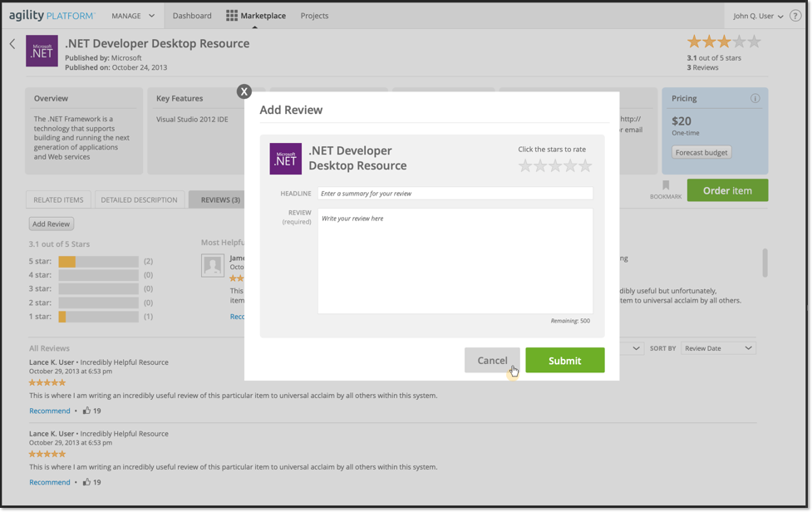Go to Dashboard
Screen dimensions: 812x512
(x=192, y=16)
